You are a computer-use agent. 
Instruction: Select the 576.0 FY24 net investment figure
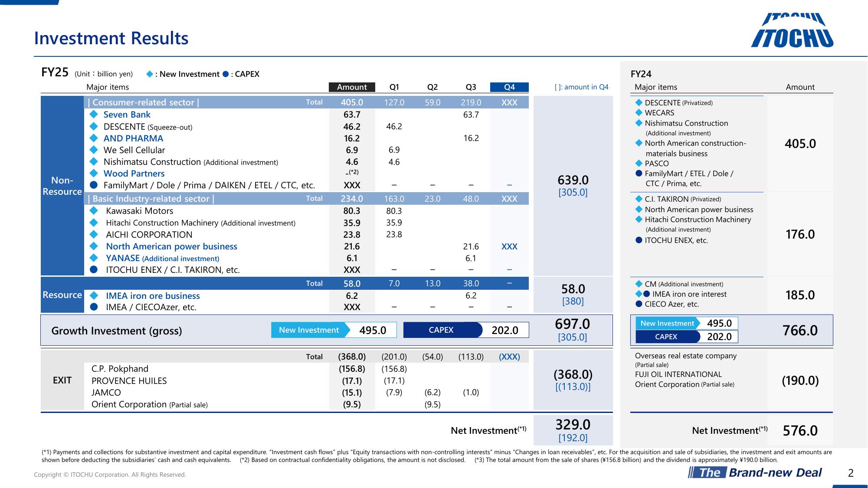pyautogui.click(x=800, y=431)
